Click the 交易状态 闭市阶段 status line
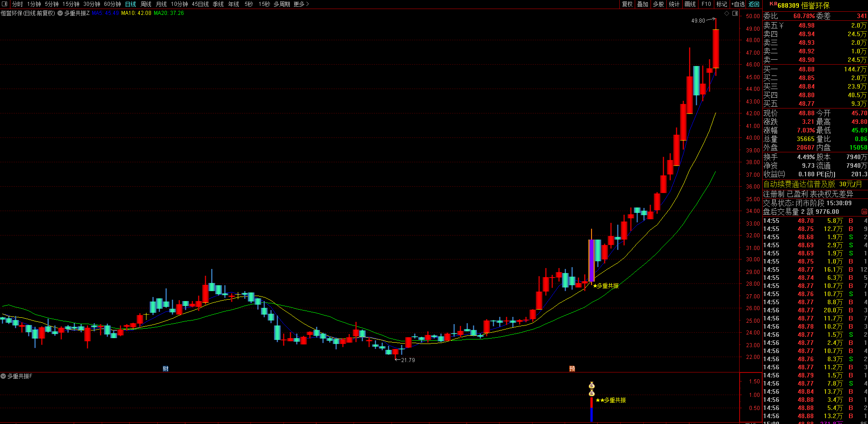The image size is (868, 424). click(807, 203)
